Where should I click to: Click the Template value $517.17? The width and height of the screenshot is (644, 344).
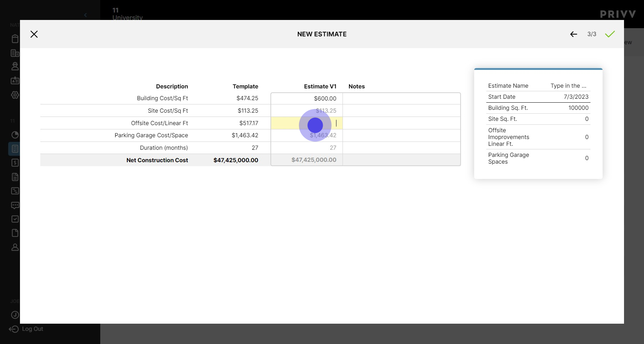(249, 123)
